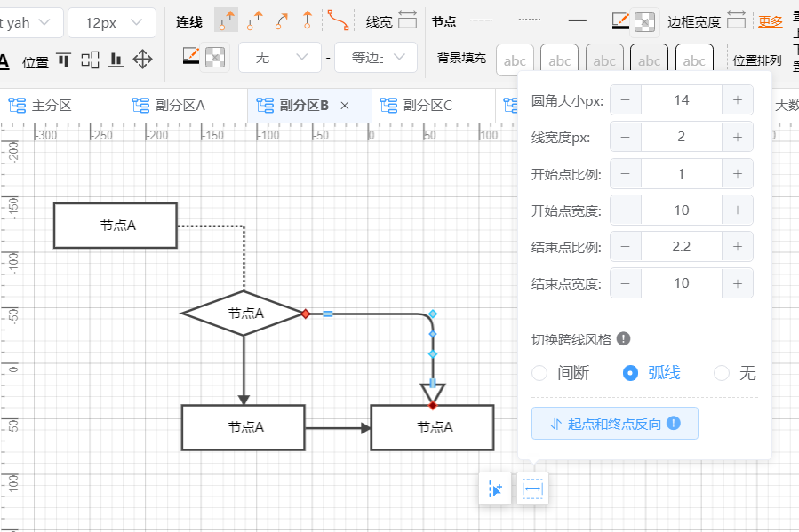Image resolution: width=799 pixels, height=532 pixels.
Task: Select the 弧线 crossover line style radio button
Action: pyautogui.click(x=630, y=373)
